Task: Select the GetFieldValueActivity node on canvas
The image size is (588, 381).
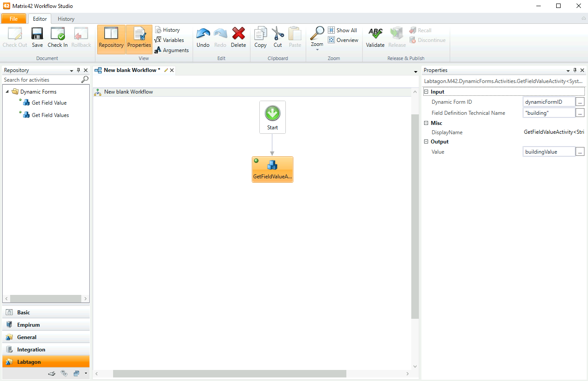Action: [273, 169]
